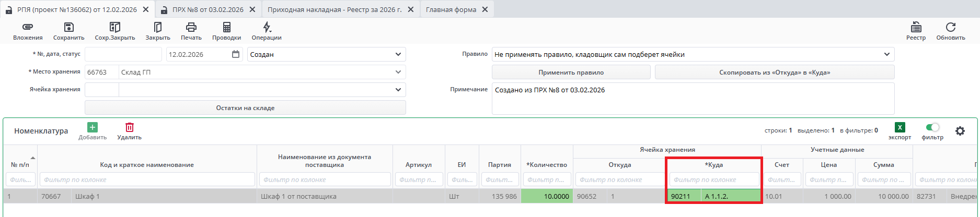Expand the status dropdown showing Создан
980x217 pixels.
[398, 54]
